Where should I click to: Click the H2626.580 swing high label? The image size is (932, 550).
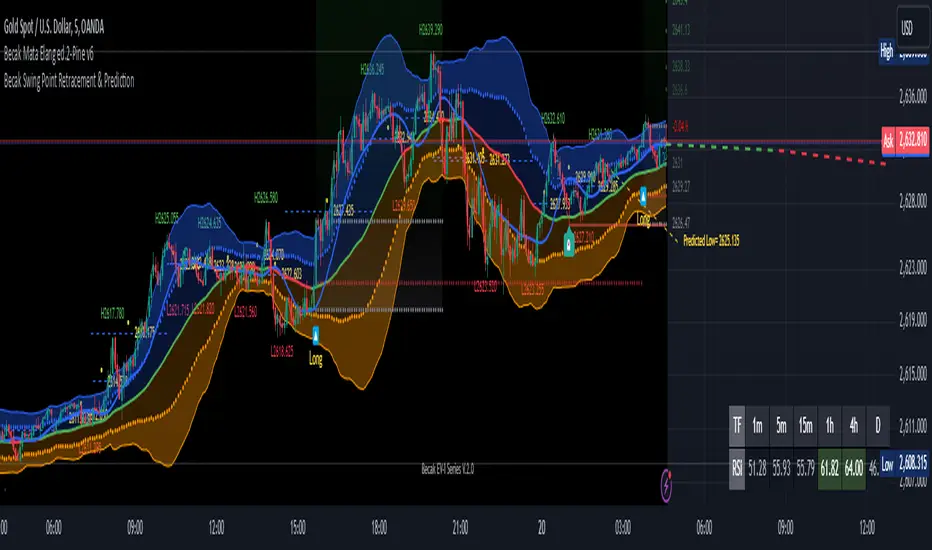click(x=266, y=197)
